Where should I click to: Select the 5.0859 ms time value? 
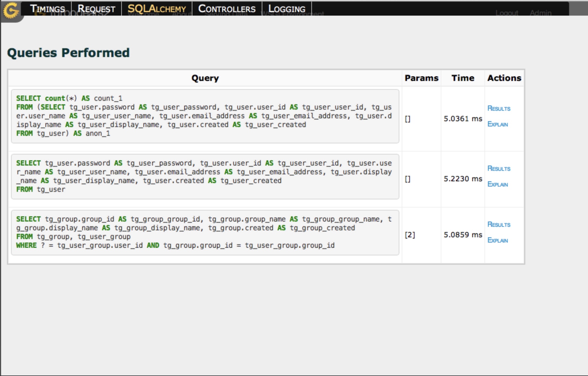[463, 235]
